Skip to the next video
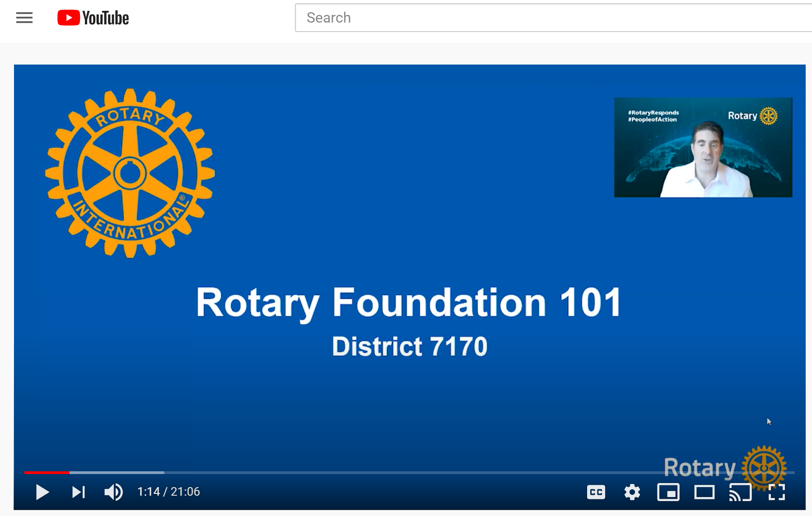This screenshot has height=516, width=812. point(79,492)
